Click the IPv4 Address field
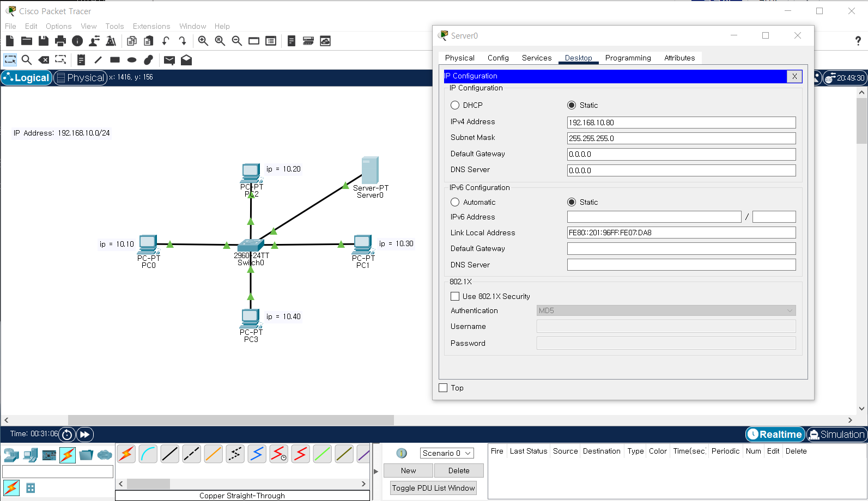 click(x=681, y=123)
